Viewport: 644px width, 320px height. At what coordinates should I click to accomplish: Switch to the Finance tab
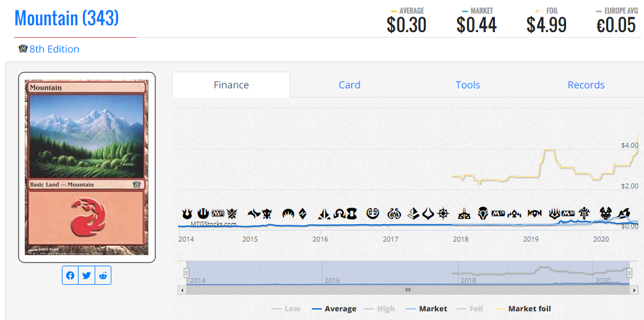[x=231, y=85]
